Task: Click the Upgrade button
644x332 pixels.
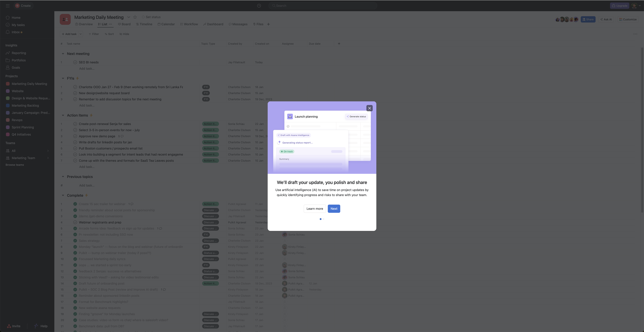Action: click(x=619, y=6)
